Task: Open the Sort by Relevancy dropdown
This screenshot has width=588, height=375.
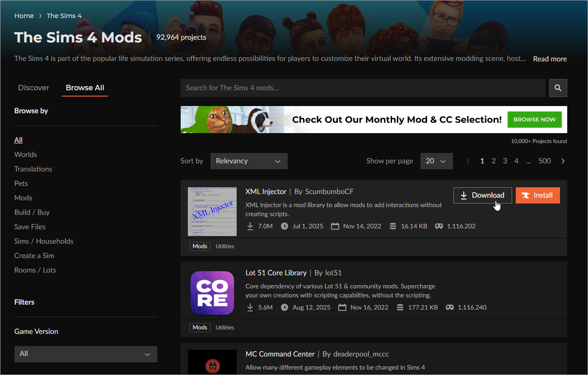Action: (x=249, y=161)
